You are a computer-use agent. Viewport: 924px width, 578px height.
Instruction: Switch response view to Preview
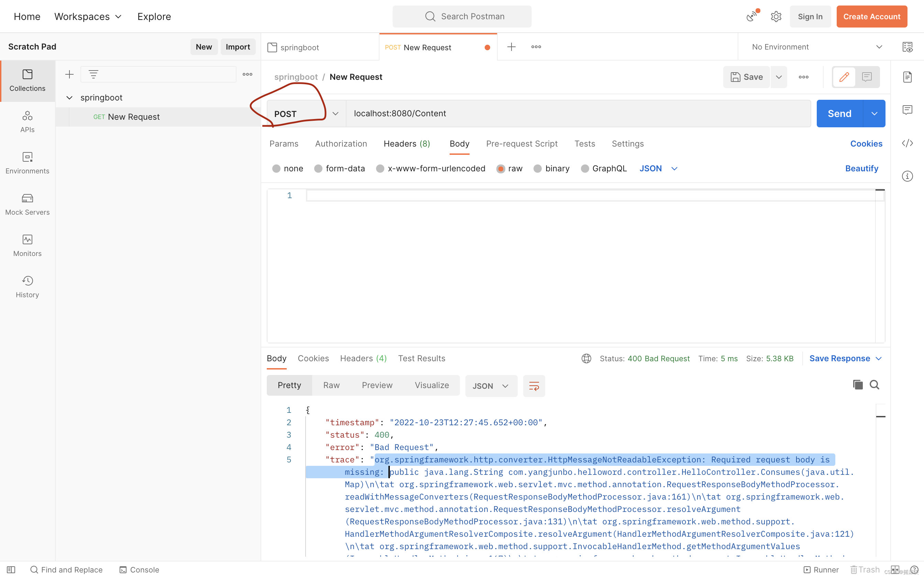[x=377, y=385]
